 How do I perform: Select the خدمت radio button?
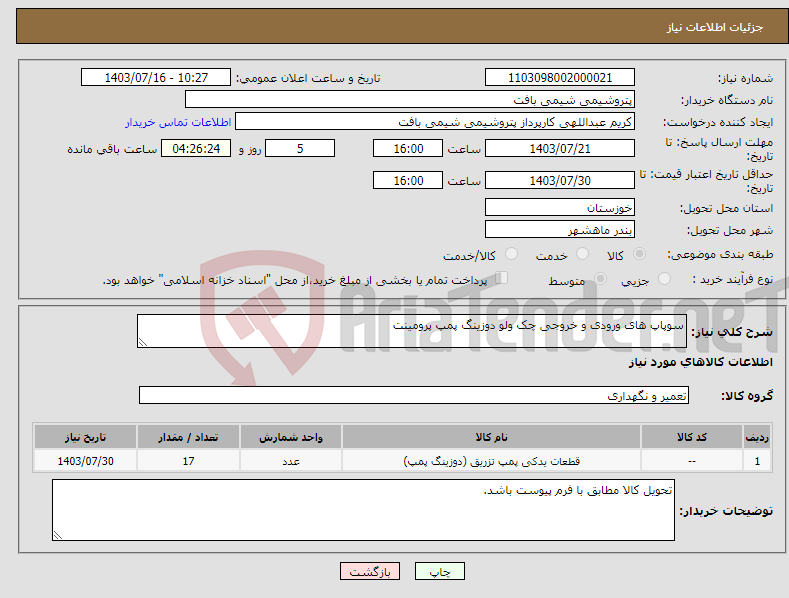click(582, 254)
